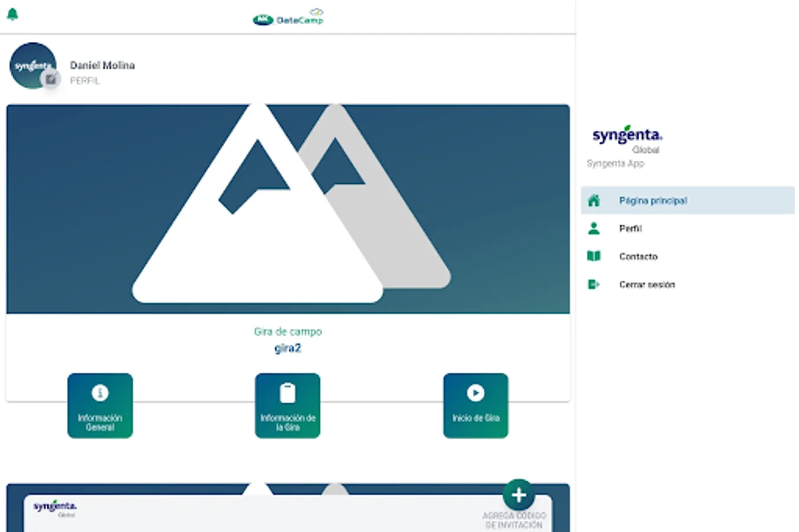Click the open book icon beside Contacto
This screenshot has height=532, width=799.
(593, 256)
